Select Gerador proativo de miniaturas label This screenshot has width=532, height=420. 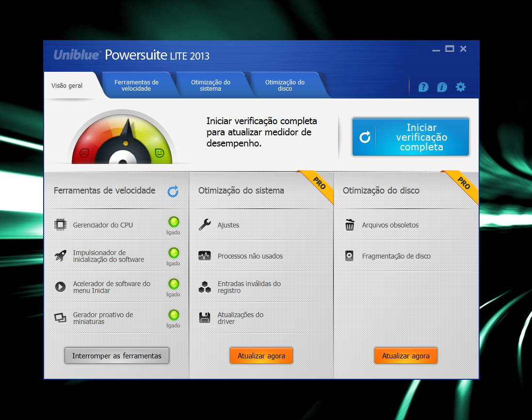tap(103, 318)
